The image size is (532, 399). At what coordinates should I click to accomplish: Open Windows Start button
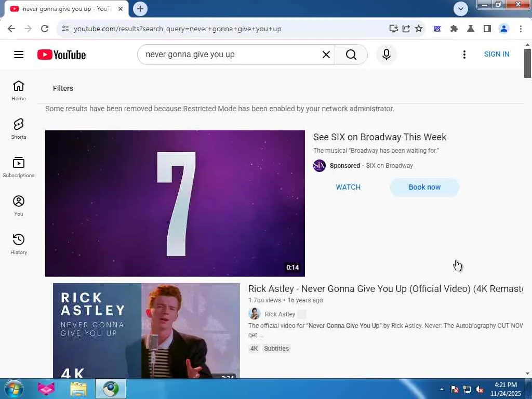click(14, 389)
